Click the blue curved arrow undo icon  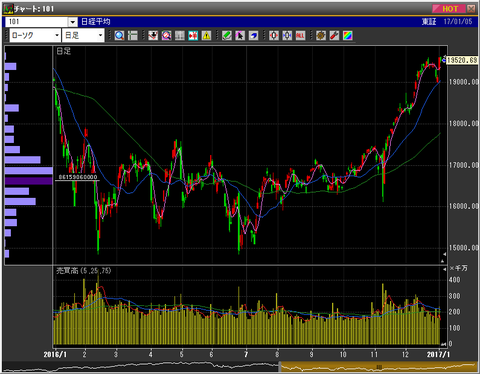click(x=253, y=35)
